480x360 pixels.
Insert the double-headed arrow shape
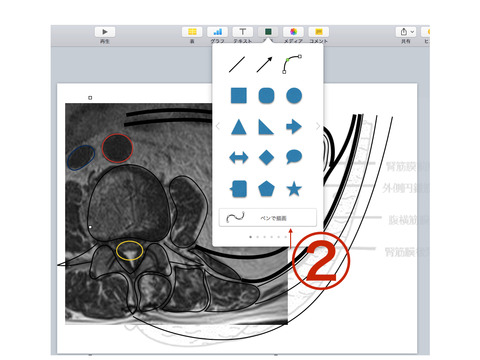(239, 157)
